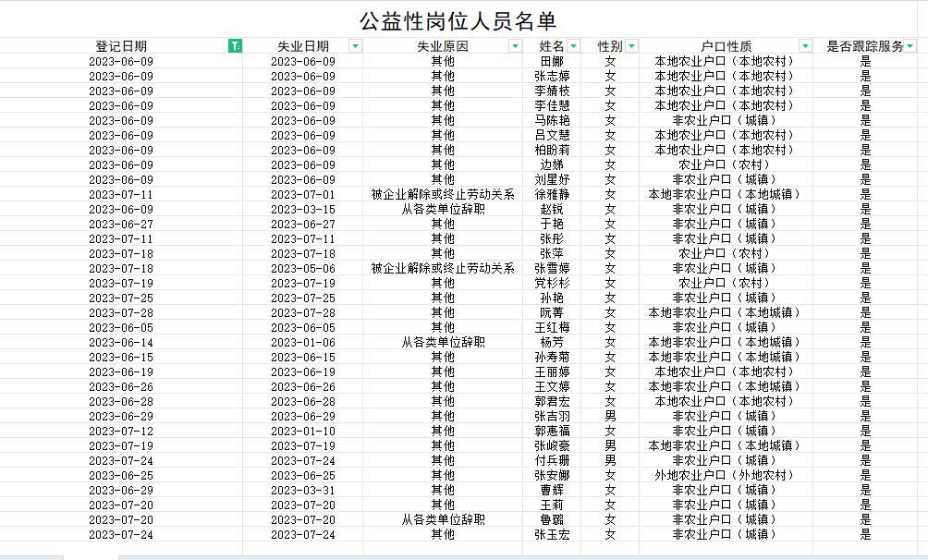This screenshot has height=560, width=928.
Task: Open the 失业日期 filter dropdown
Action: tap(355, 46)
